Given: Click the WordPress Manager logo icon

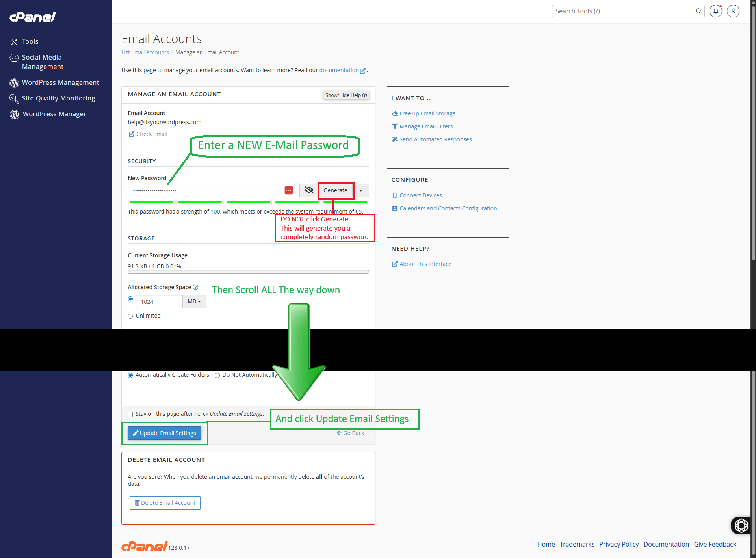Looking at the screenshot, I should coord(15,114).
